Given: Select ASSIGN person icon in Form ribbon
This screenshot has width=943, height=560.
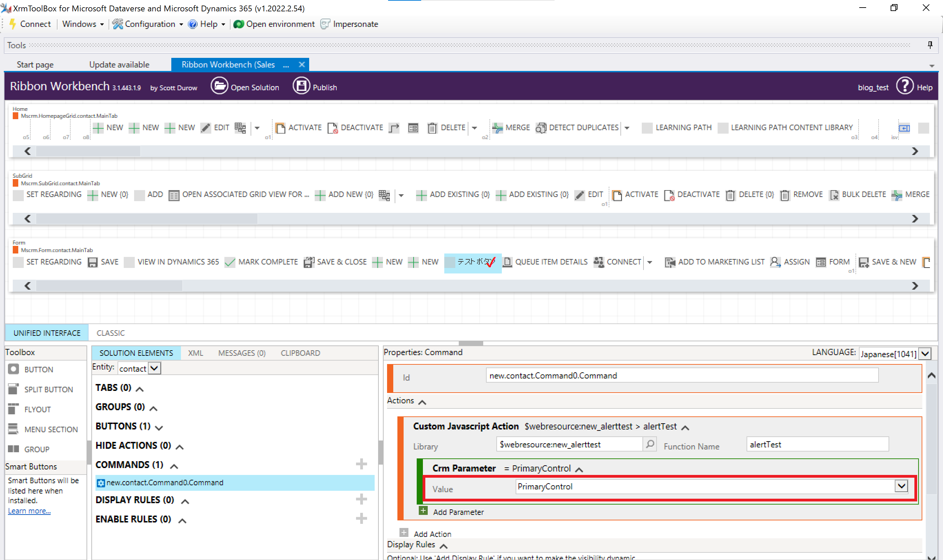Looking at the screenshot, I should [x=775, y=262].
